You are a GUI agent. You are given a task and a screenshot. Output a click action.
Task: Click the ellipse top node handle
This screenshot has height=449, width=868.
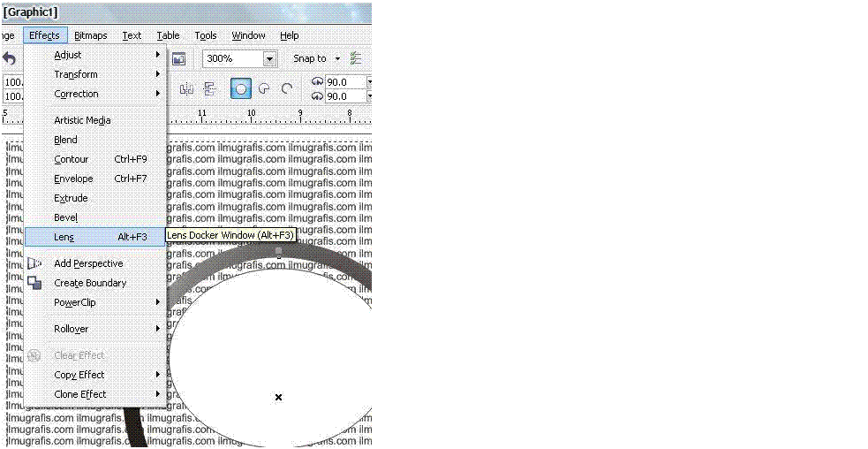[x=278, y=251]
